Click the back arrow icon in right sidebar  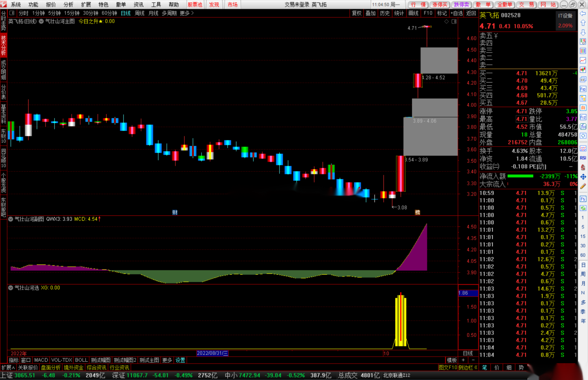583,14
